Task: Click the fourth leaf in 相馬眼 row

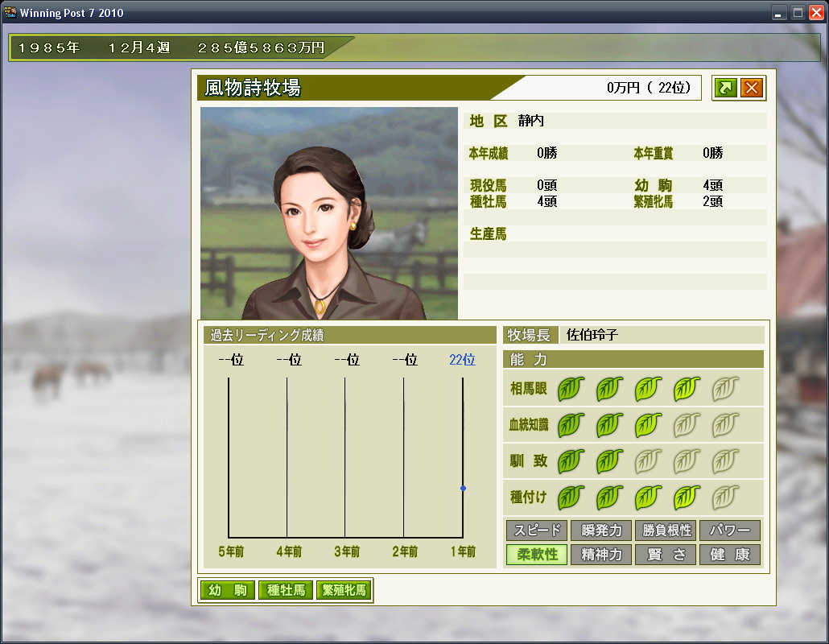Action: [x=687, y=389]
